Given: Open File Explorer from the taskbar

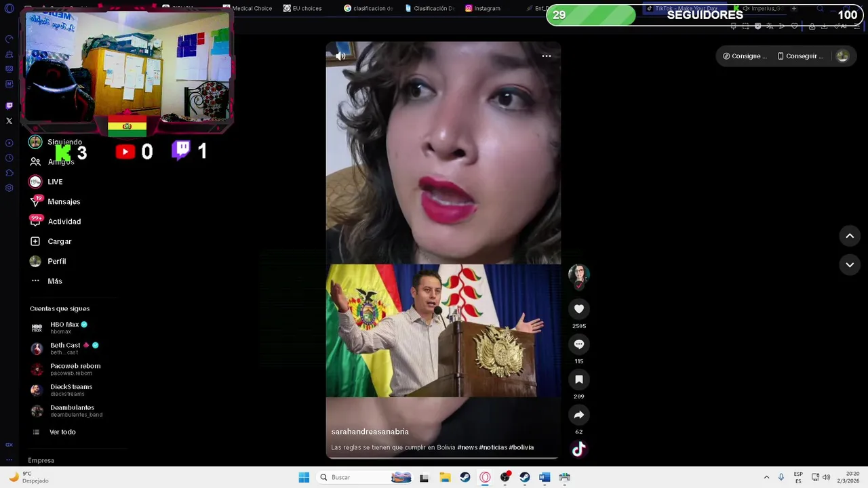Looking at the screenshot, I should coord(445,477).
